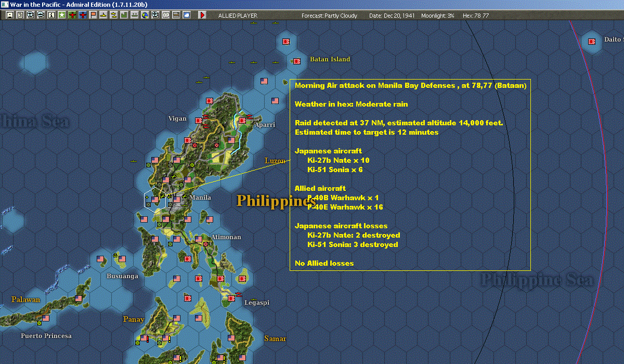Click 'Hex: 78 77' readout
Viewport: 624px width, 364px height.
pyautogui.click(x=475, y=16)
